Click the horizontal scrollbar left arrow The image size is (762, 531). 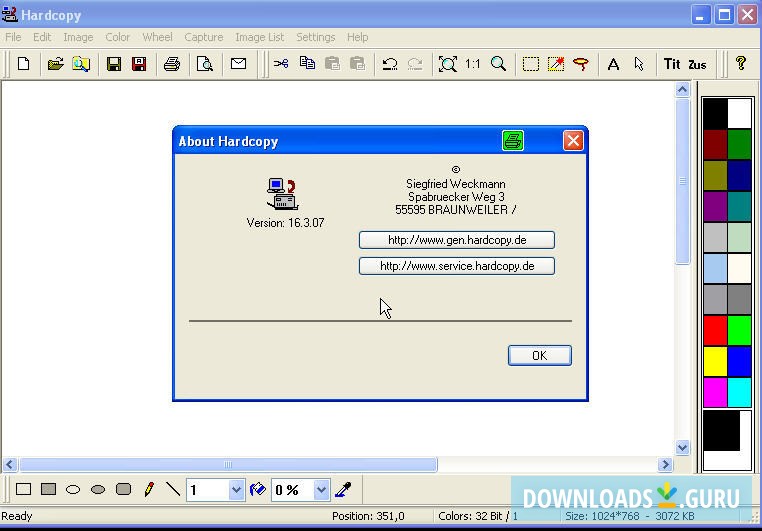point(10,465)
